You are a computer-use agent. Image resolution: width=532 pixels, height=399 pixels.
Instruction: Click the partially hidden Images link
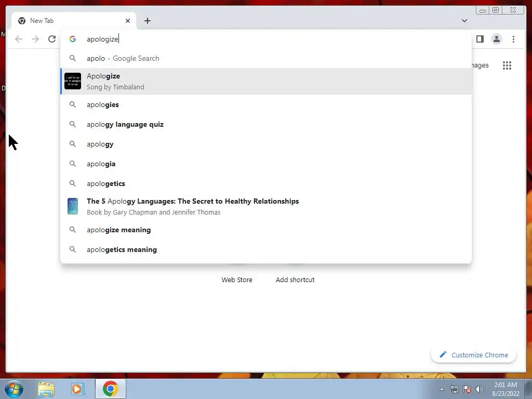480,65
